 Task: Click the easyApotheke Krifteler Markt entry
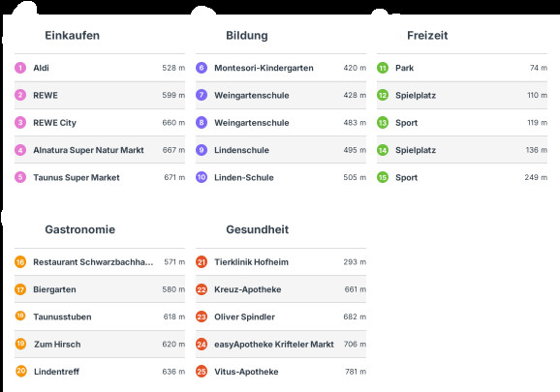point(281,344)
